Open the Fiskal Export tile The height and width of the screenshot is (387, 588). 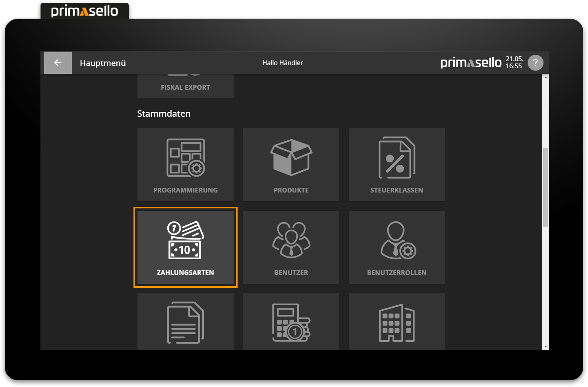(186, 87)
